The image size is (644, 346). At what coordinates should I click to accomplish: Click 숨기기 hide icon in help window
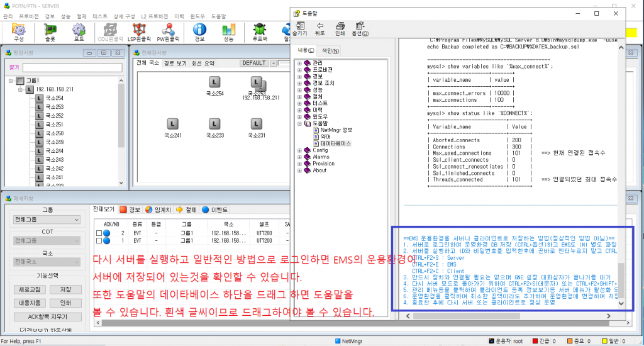coord(300,29)
